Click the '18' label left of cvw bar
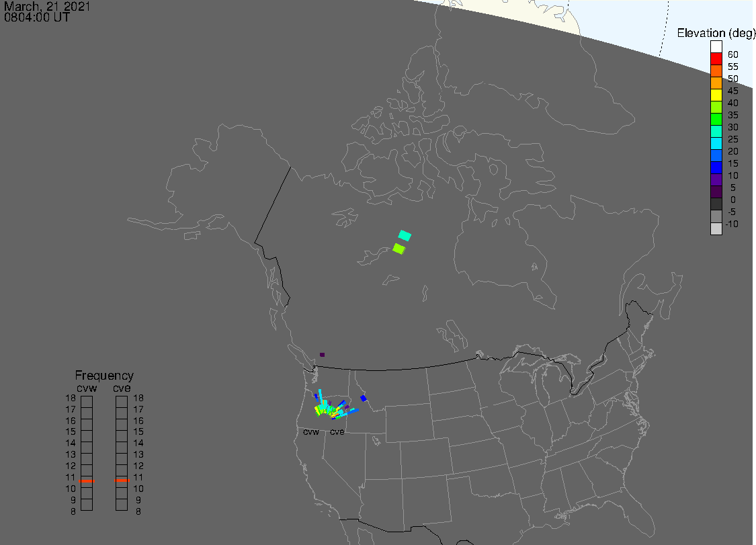This screenshot has height=545, width=756. tap(71, 399)
